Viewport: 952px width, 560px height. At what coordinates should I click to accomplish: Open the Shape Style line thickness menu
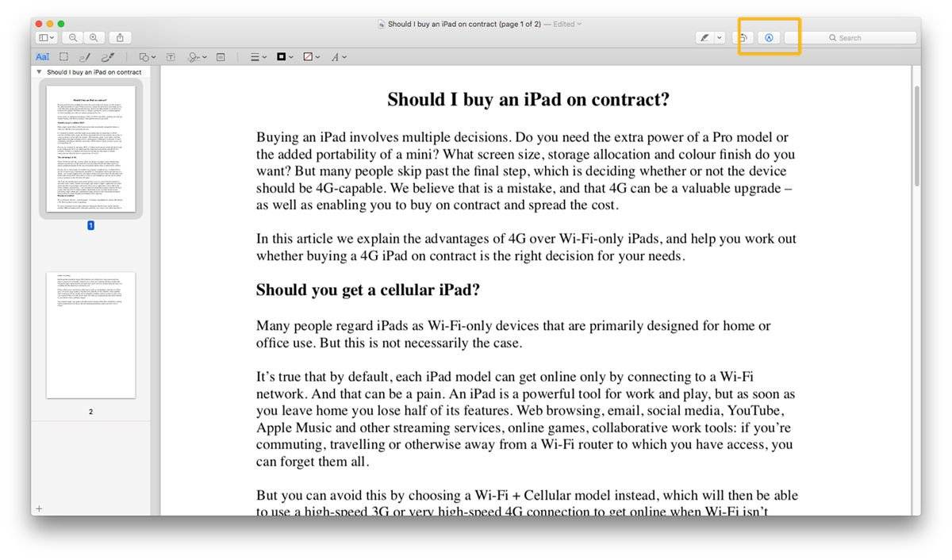pyautogui.click(x=259, y=57)
